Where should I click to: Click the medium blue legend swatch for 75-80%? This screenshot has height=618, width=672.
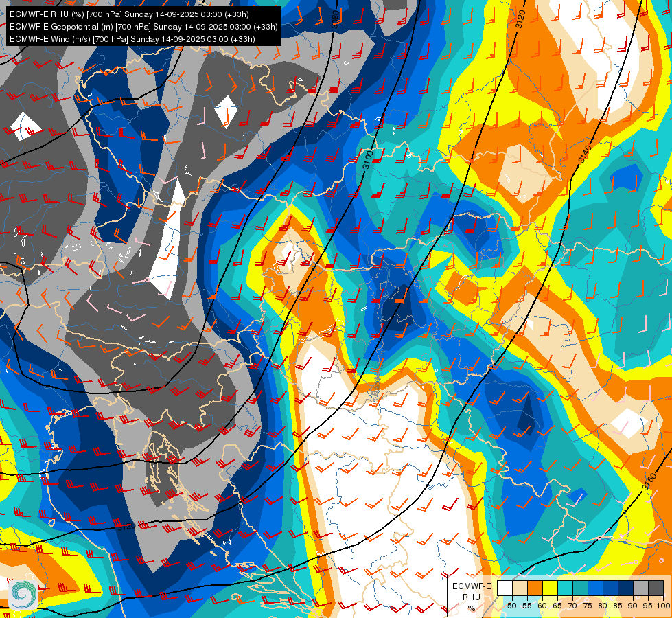tap(595, 588)
